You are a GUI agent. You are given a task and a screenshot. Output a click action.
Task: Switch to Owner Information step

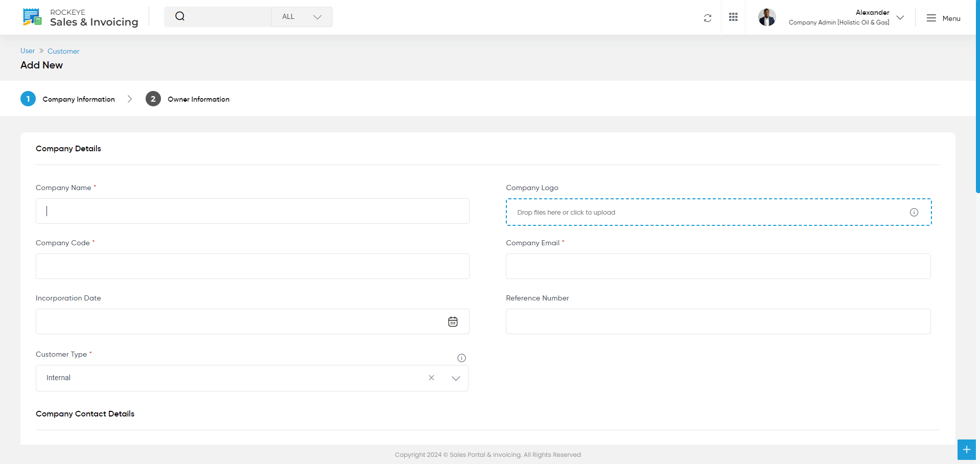click(188, 99)
